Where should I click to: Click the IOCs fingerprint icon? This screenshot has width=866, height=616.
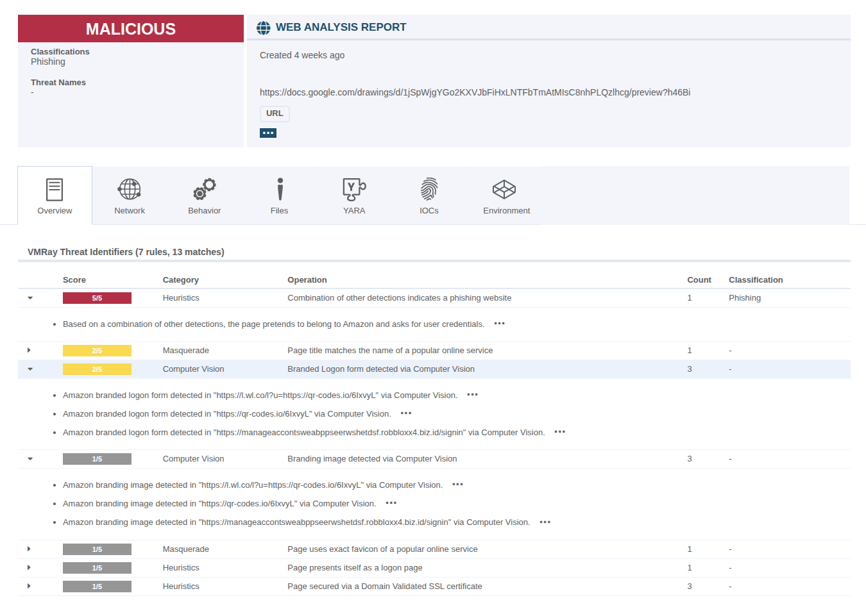(x=429, y=190)
